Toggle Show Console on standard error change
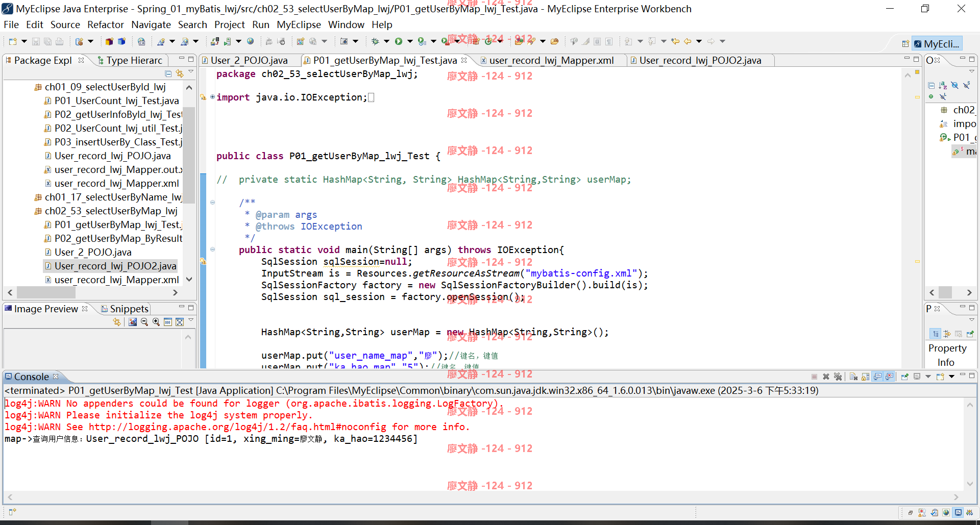 coord(889,377)
